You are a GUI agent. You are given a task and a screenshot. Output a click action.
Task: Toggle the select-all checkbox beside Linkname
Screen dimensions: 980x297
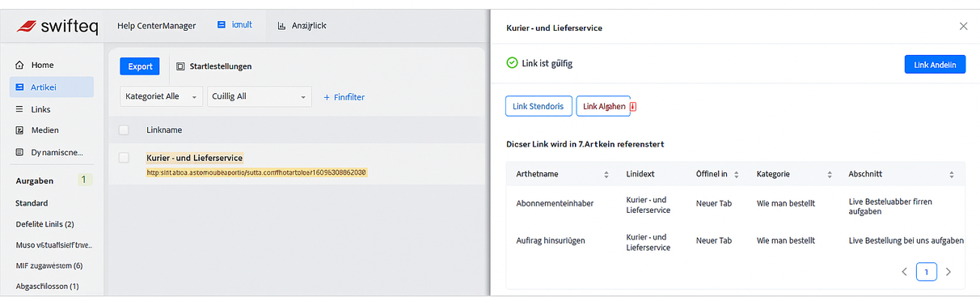coord(124,129)
